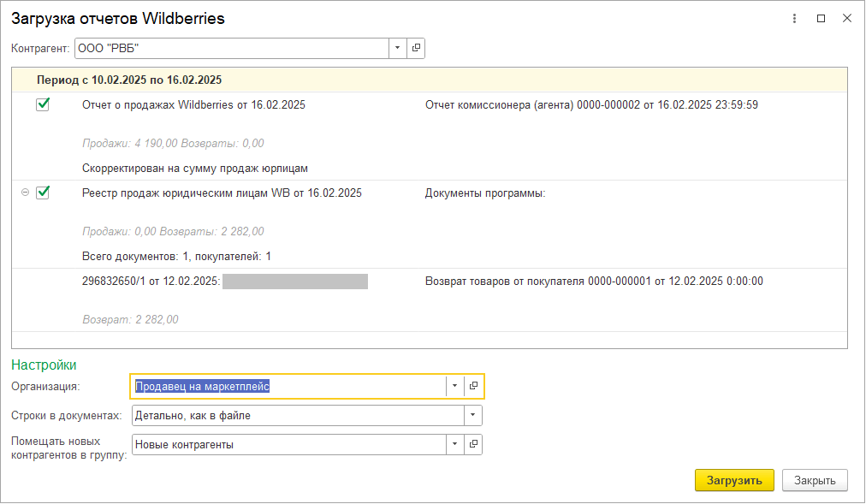The image size is (866, 504).
Task: Select the 296832650/1 от 12.02.2025 row
Action: coord(151,281)
